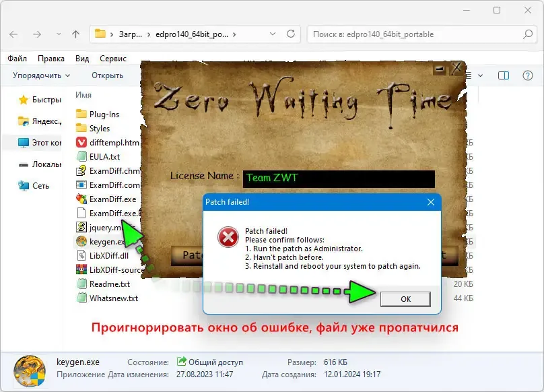Screen dimensions: 544x392
Task: Open the Файл menu
Action: pyautogui.click(x=17, y=59)
